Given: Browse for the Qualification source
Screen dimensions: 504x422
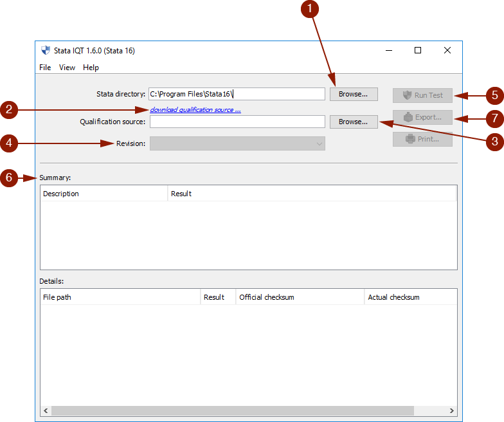Looking at the screenshot, I should [x=354, y=122].
